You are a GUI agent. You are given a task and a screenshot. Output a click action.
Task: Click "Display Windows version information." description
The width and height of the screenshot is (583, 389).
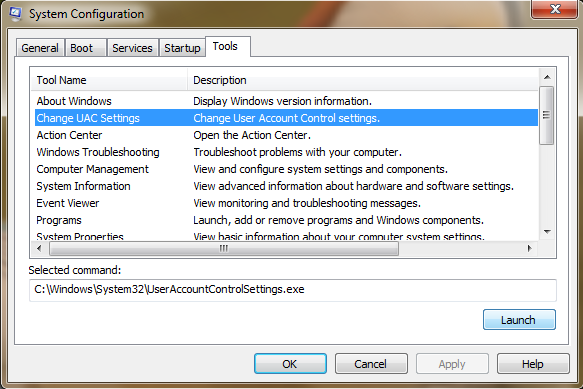click(283, 101)
